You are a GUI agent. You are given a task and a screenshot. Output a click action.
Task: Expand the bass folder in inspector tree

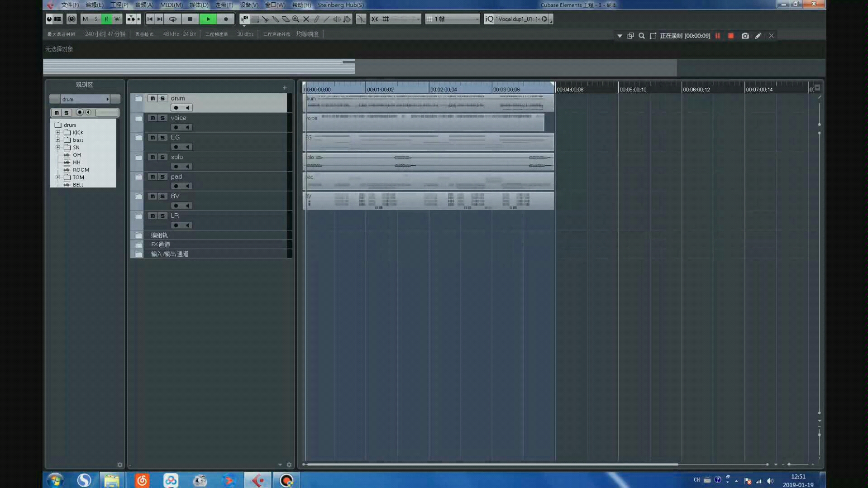58,140
